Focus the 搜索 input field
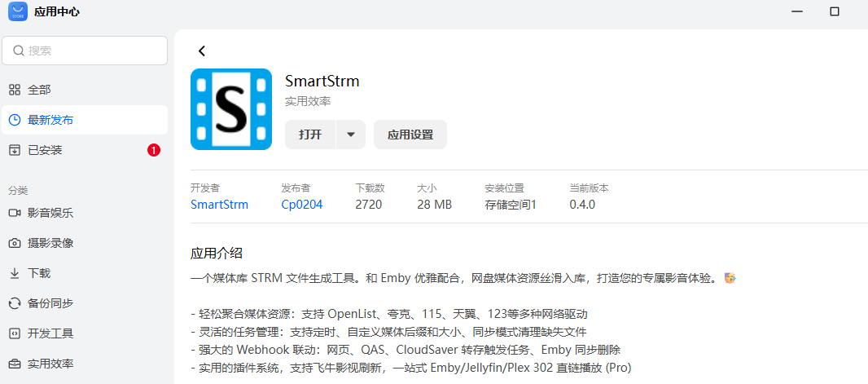The height and width of the screenshot is (384, 868). click(85, 51)
